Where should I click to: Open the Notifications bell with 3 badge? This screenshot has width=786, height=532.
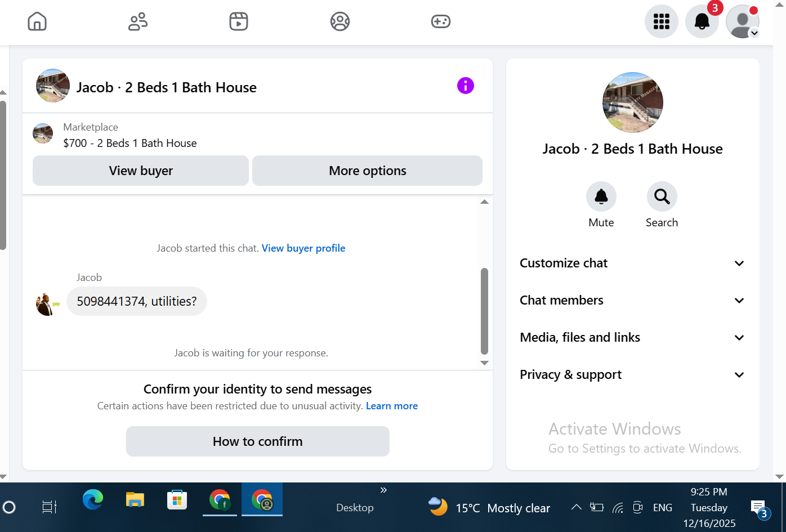coord(702,21)
